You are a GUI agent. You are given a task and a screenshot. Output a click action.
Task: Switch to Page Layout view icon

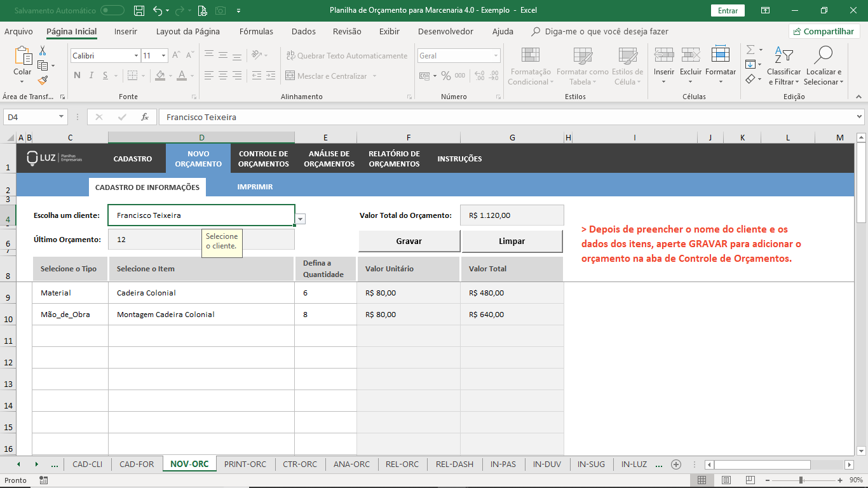[726, 480]
